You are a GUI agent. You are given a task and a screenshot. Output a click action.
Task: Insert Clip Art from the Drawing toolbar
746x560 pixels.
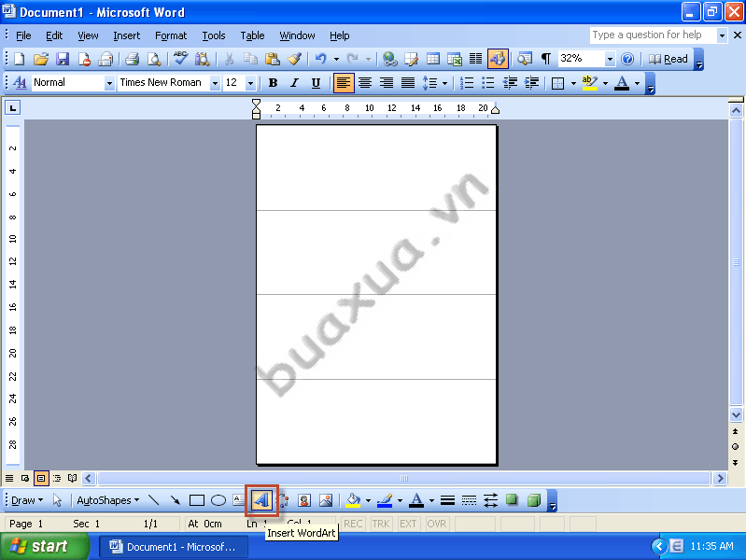[304, 500]
